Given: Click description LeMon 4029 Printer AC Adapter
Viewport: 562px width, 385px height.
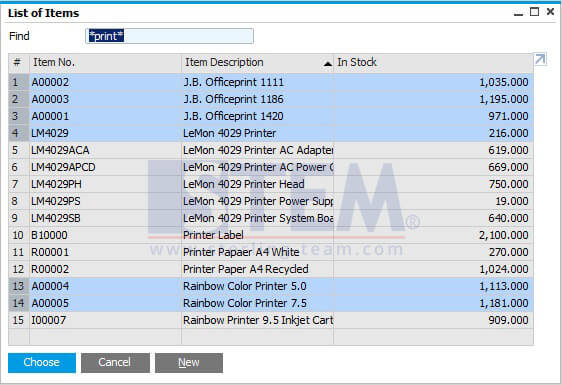Looking at the screenshot, I should (x=258, y=150).
